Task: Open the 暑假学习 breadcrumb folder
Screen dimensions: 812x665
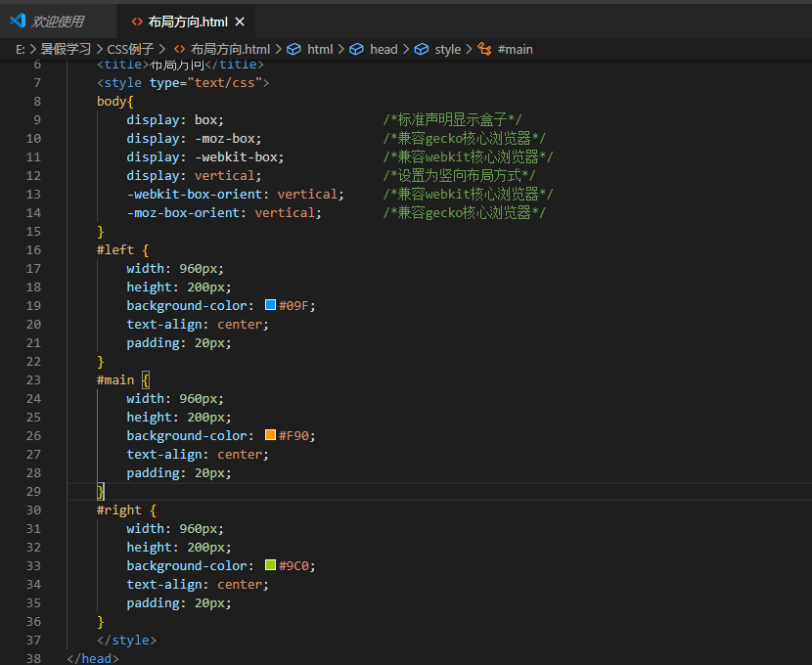Action: pyautogui.click(x=66, y=49)
